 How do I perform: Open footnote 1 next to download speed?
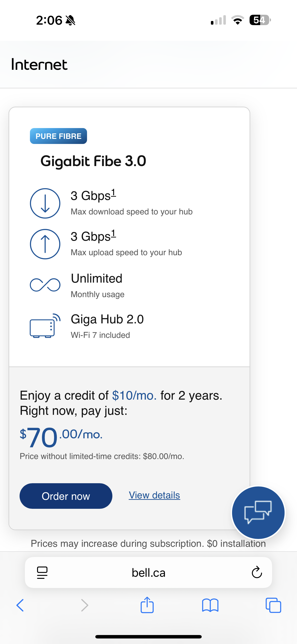point(113,193)
